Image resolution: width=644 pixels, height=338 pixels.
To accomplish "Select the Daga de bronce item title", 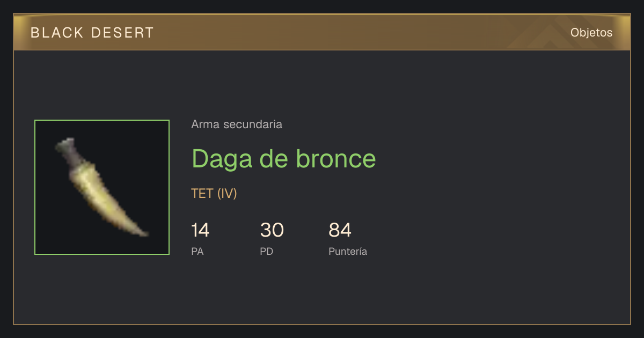I will (284, 158).
